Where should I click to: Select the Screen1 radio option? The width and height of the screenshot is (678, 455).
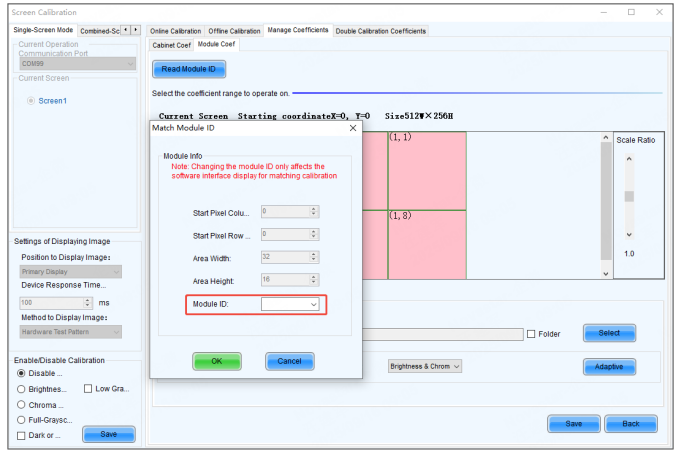coord(31,101)
